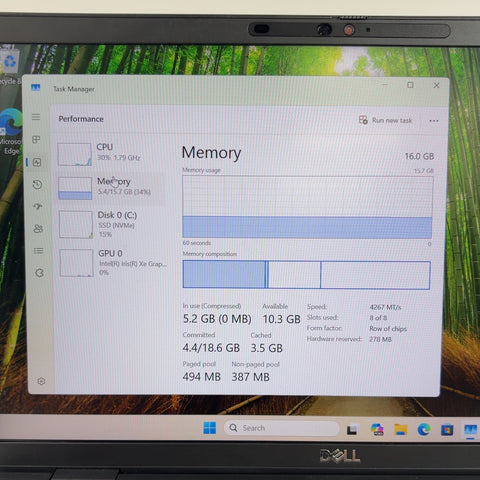Select the CPU performance entry
The height and width of the screenshot is (480, 480).
pos(112,154)
